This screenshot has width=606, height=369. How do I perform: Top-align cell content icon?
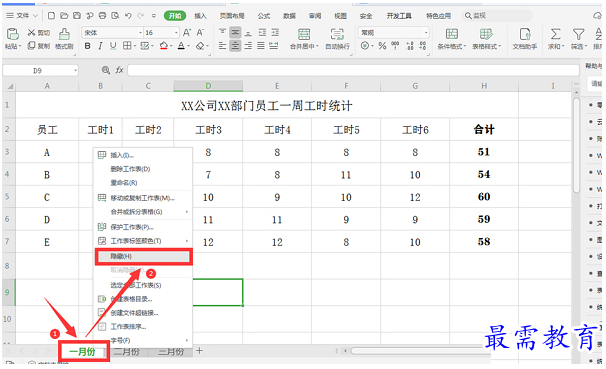pyautogui.click(x=222, y=32)
